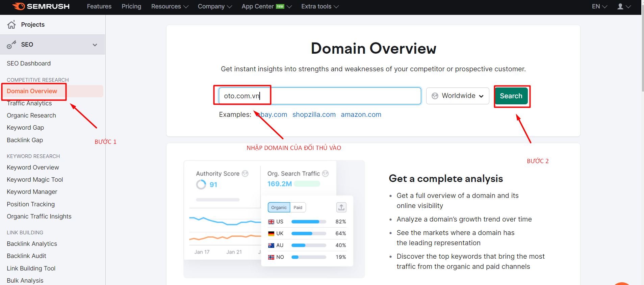Viewport: 644px width, 285px height.
Task: Open user account profile icon
Action: [620, 6]
